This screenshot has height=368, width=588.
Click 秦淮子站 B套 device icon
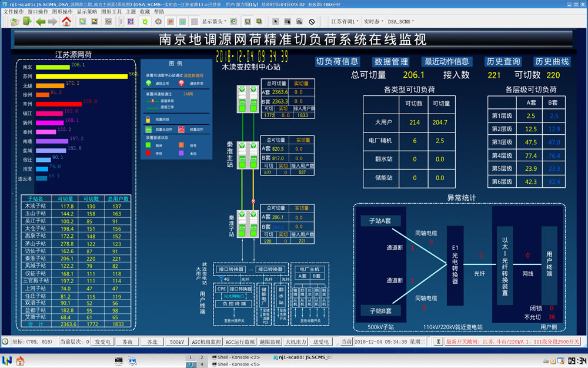[x=253, y=224]
